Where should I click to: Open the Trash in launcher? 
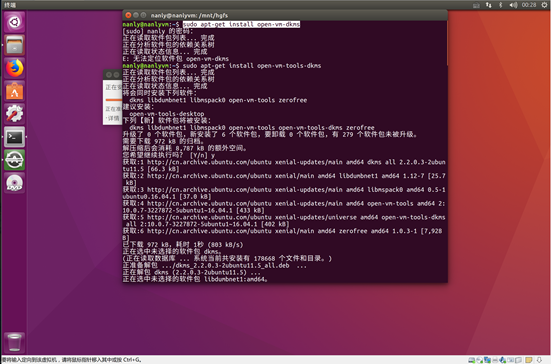(14, 342)
